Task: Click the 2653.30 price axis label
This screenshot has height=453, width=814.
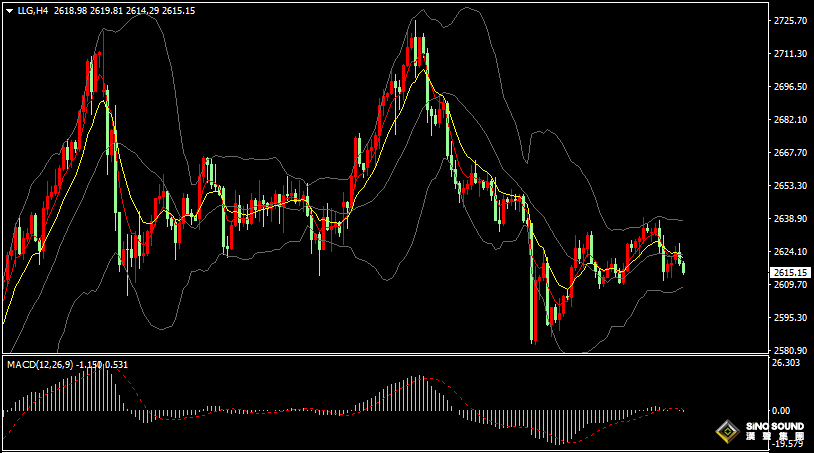Action: [x=790, y=186]
